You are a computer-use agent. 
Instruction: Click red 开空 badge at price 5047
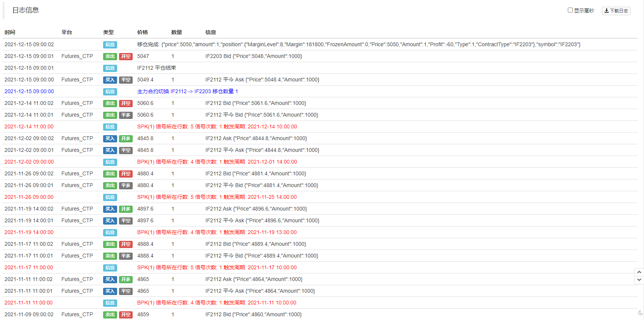125,56
